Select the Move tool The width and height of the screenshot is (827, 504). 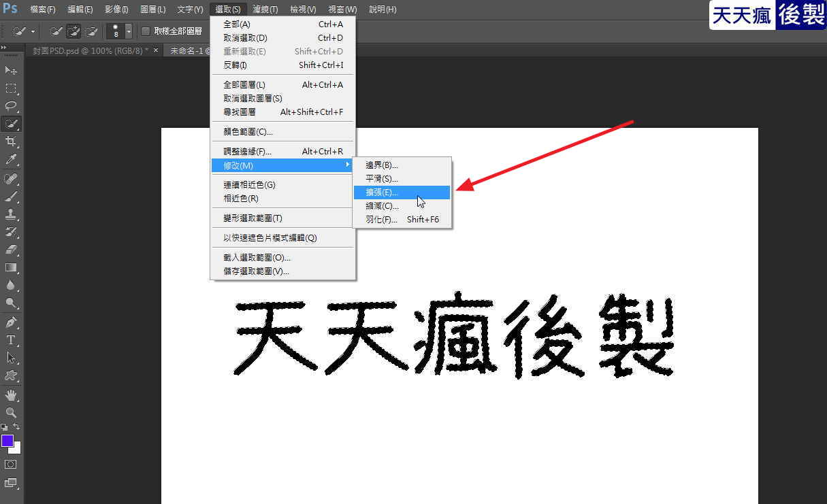pyautogui.click(x=12, y=70)
